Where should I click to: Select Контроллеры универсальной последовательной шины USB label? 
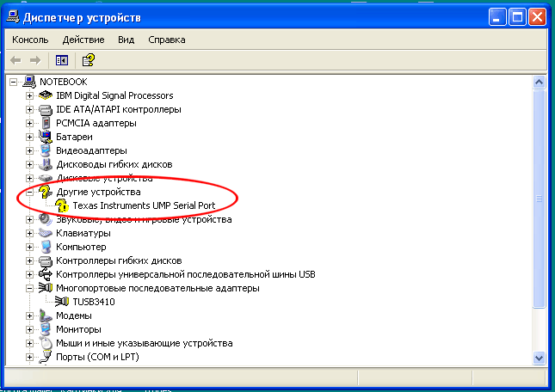click(x=186, y=274)
